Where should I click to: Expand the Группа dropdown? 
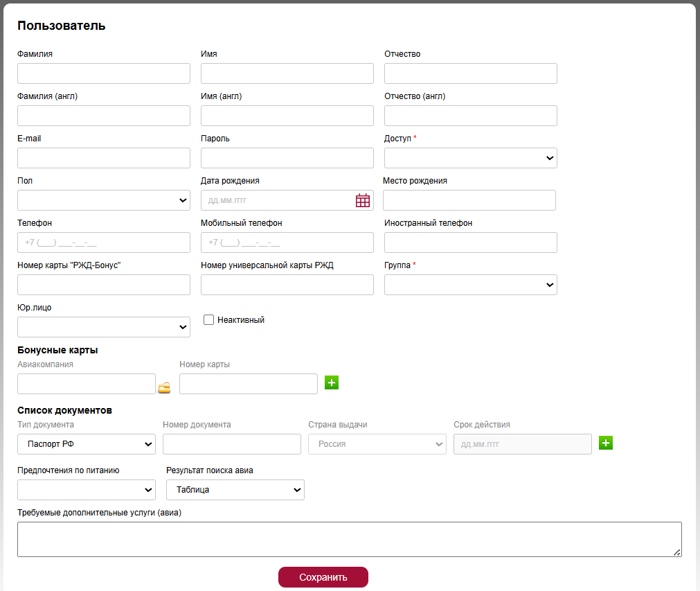click(471, 285)
